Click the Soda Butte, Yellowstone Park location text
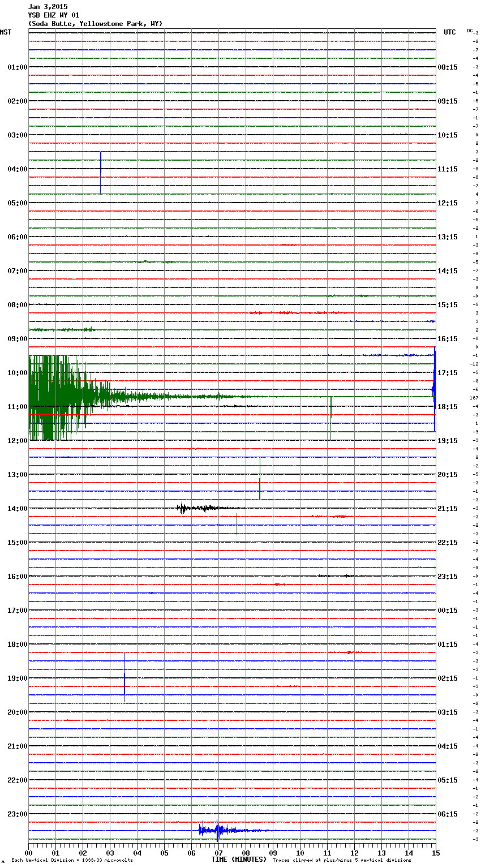This screenshot has width=481, height=868. click(x=95, y=24)
